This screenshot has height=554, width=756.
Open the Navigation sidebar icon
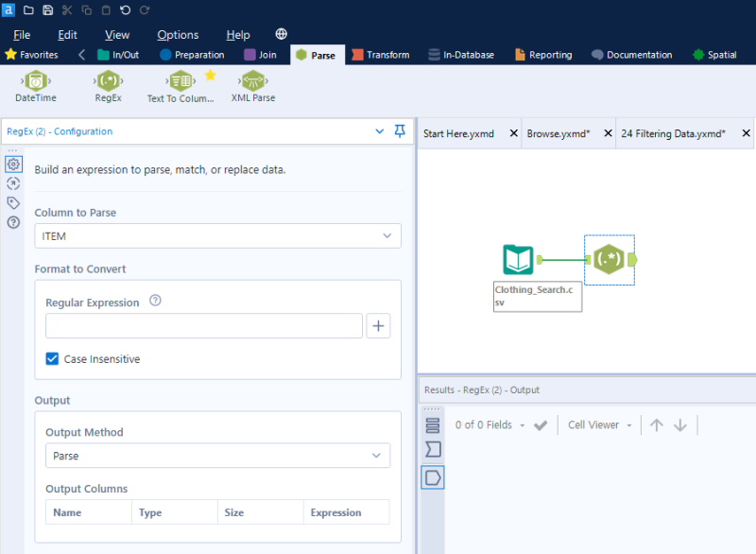[13, 183]
